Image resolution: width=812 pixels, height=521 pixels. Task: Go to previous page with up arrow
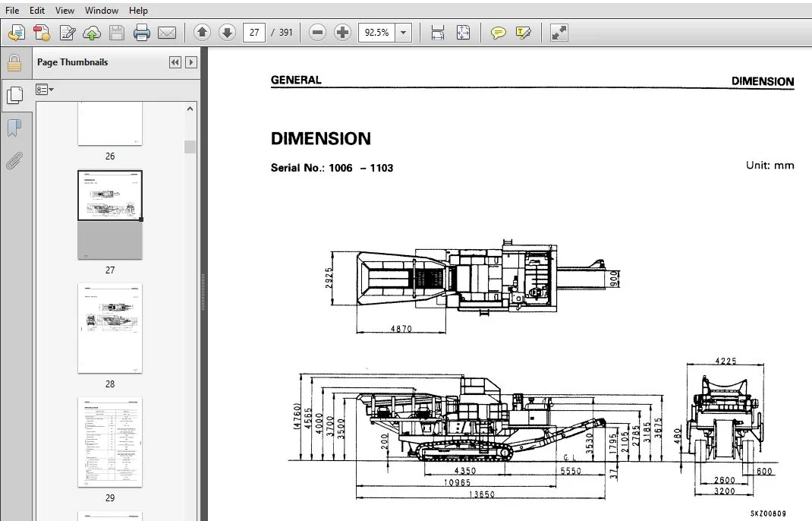coord(202,33)
